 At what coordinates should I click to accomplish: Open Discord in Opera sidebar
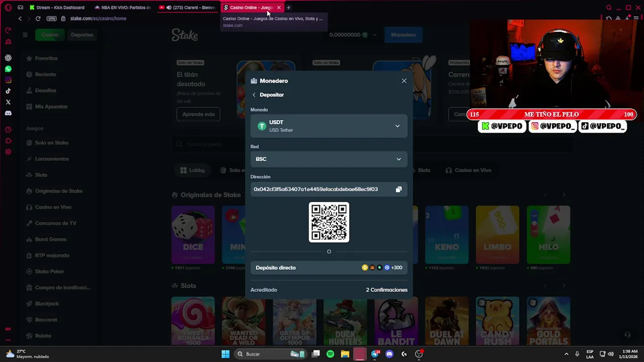[x=8, y=113]
